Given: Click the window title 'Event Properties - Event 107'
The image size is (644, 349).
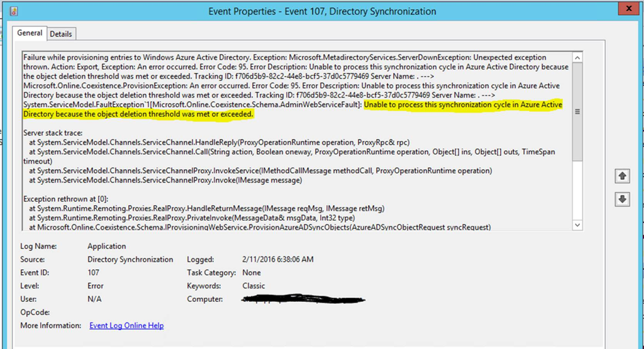Looking at the screenshot, I should [x=322, y=12].
